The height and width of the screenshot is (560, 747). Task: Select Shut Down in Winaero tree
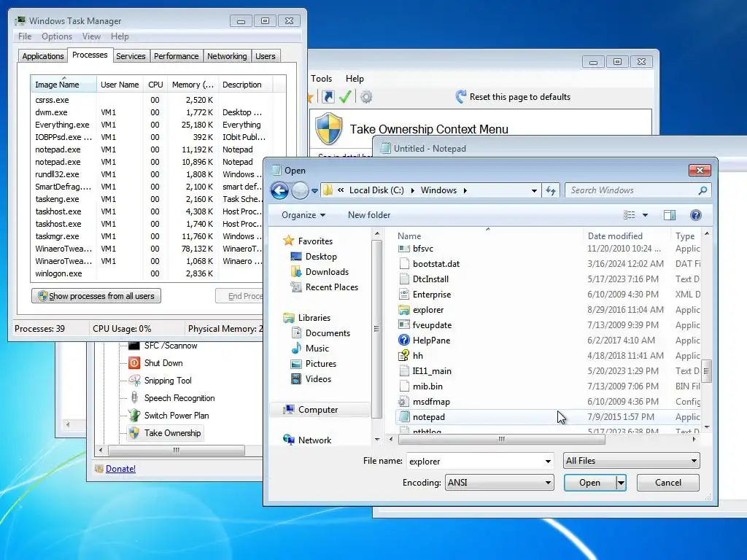[x=163, y=363]
